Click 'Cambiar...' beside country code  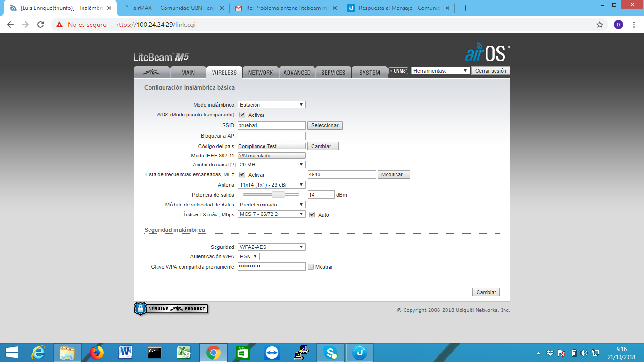tap(323, 146)
